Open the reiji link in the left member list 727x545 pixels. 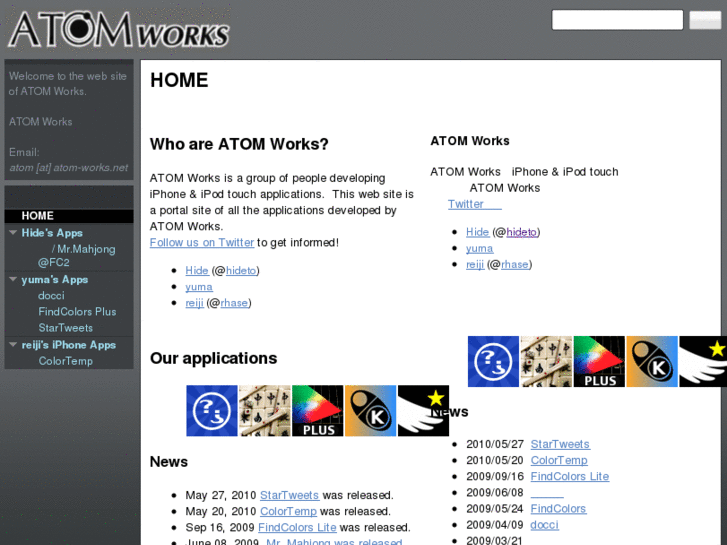(194, 303)
